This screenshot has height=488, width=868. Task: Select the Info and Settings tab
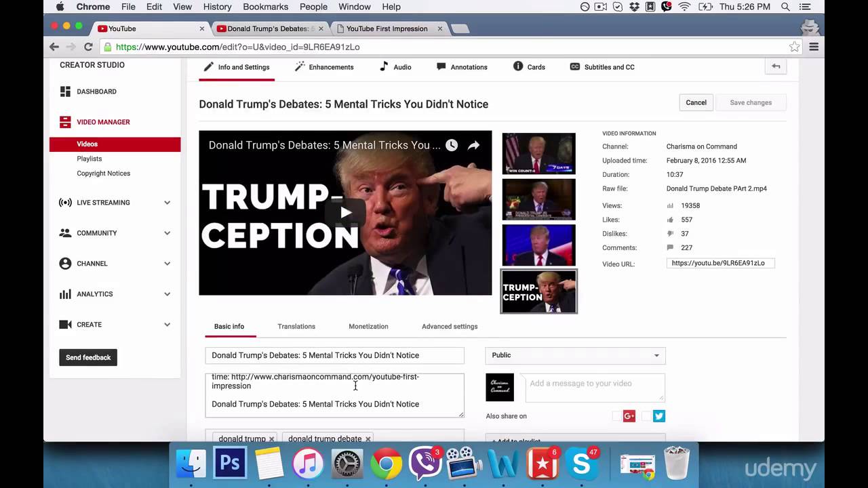[x=237, y=67]
